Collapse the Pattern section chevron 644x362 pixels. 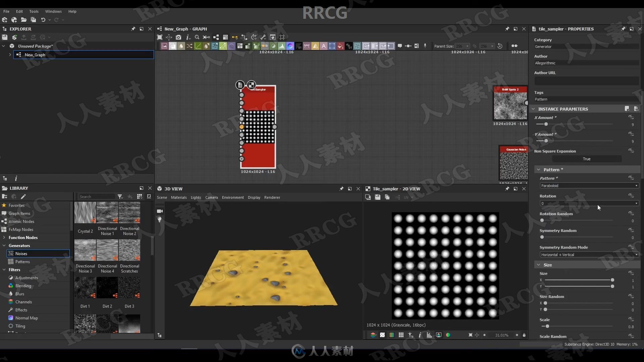click(539, 169)
